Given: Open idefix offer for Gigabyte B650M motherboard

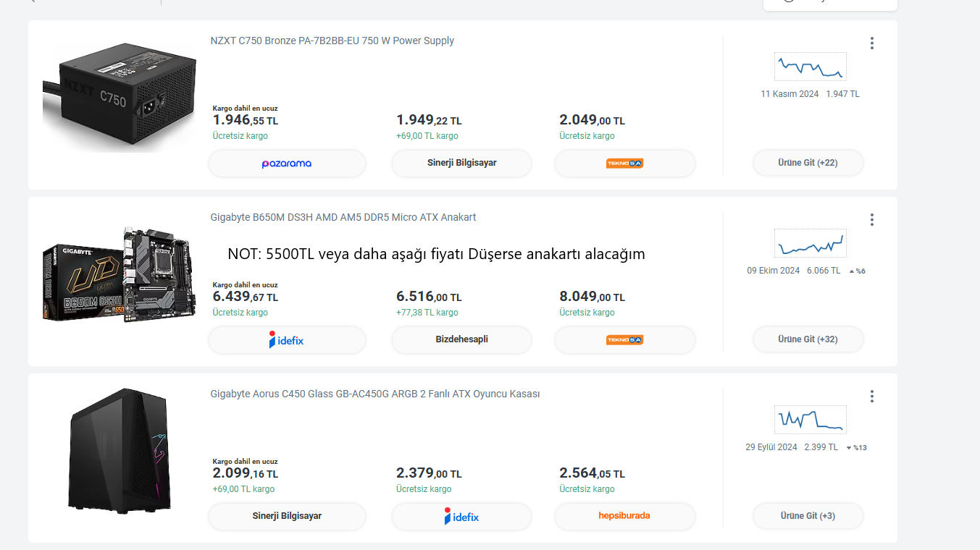Looking at the screenshot, I should [287, 340].
